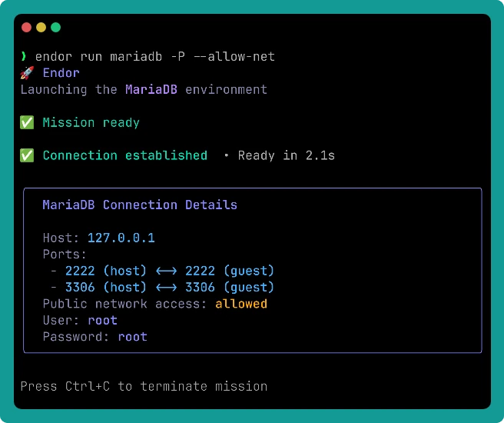Click the green maximize window dot
This screenshot has height=423, width=504.
tap(55, 28)
